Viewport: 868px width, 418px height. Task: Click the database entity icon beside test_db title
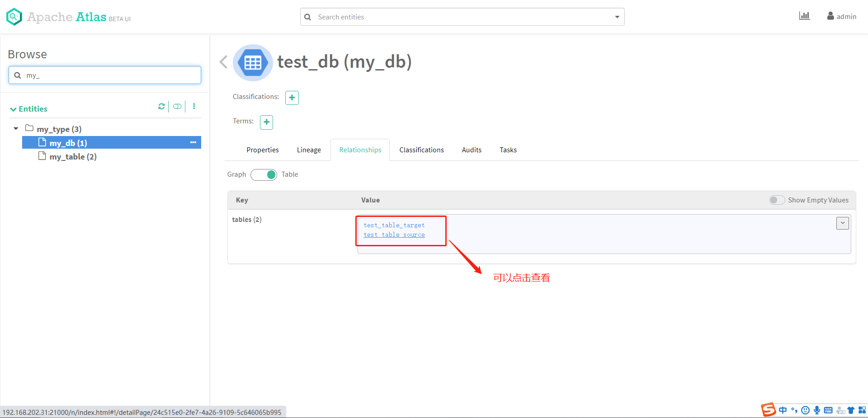253,62
